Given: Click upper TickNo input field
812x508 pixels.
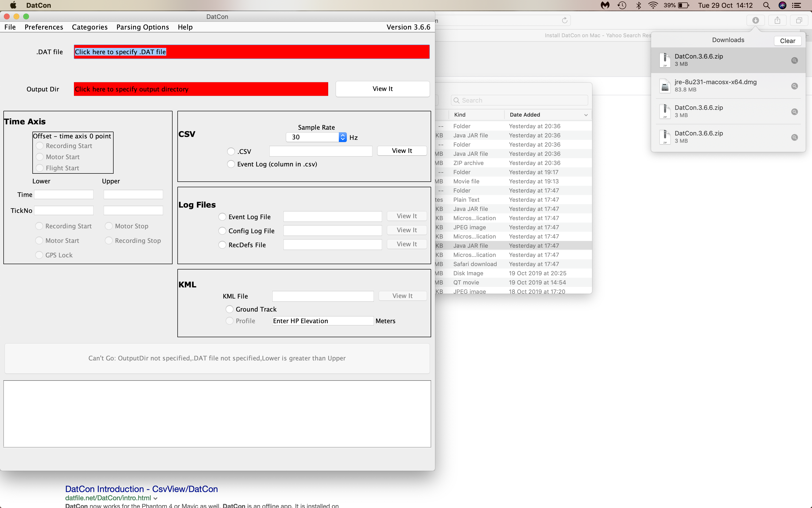Looking at the screenshot, I should pyautogui.click(x=133, y=210).
